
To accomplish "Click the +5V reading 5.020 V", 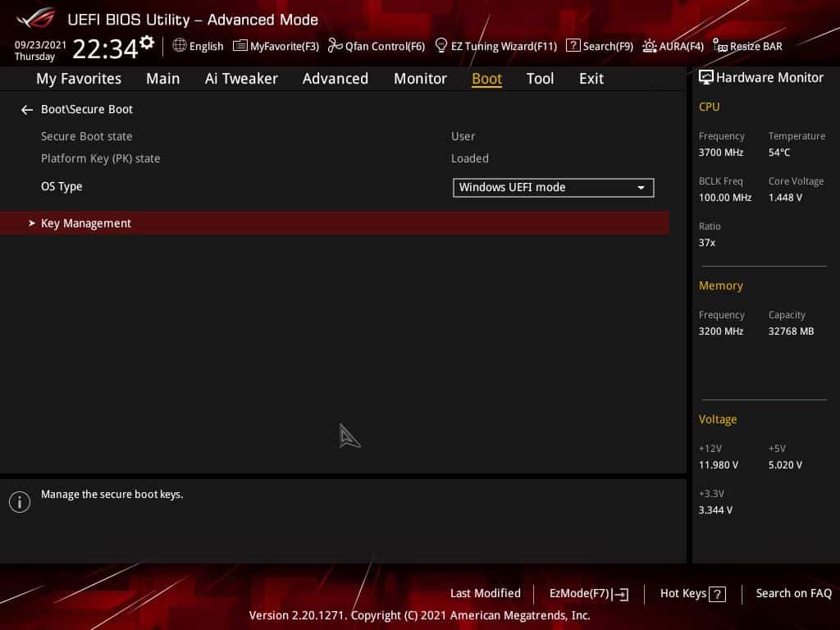I will (785, 465).
